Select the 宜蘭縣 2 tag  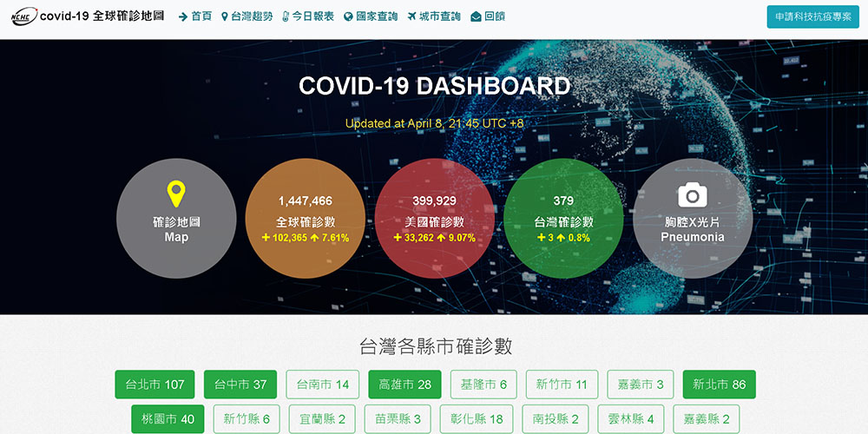coord(322,419)
